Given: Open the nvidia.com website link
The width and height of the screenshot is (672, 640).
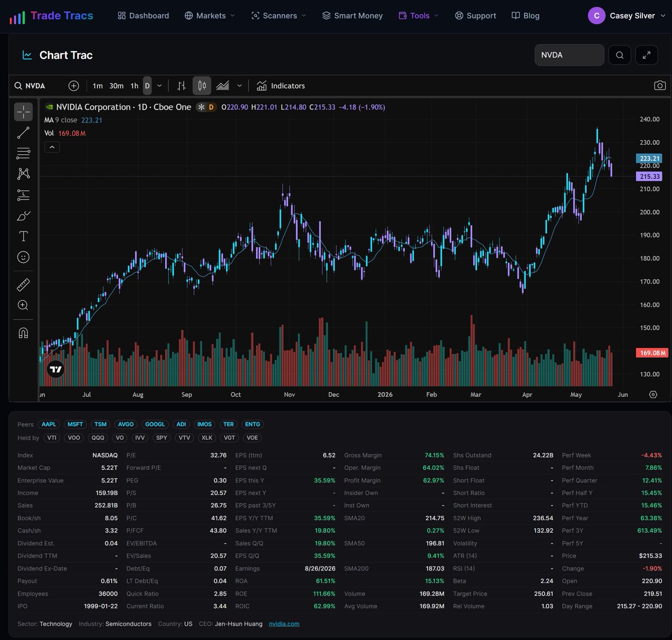Looking at the screenshot, I should (x=284, y=624).
